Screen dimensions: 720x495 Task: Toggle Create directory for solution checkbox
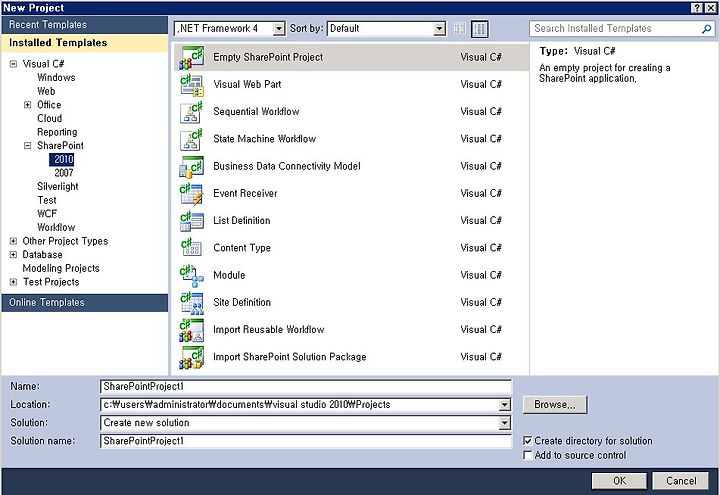528,441
